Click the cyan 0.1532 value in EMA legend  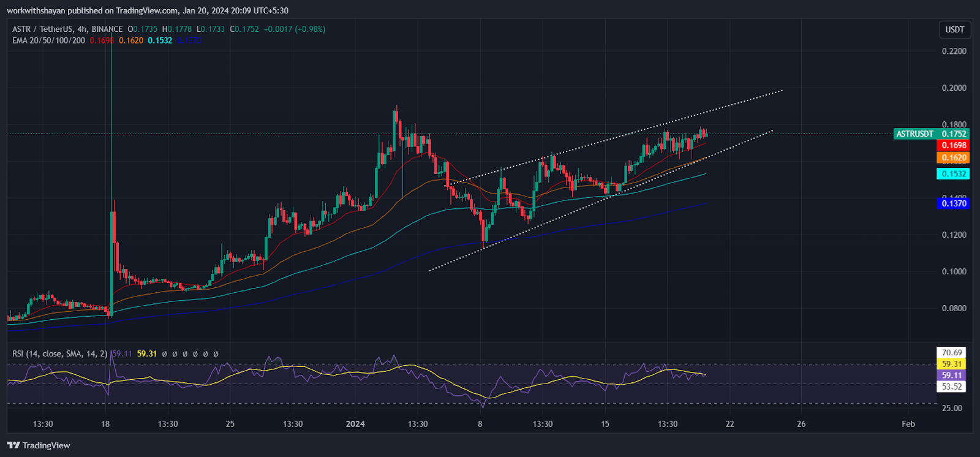tap(160, 40)
